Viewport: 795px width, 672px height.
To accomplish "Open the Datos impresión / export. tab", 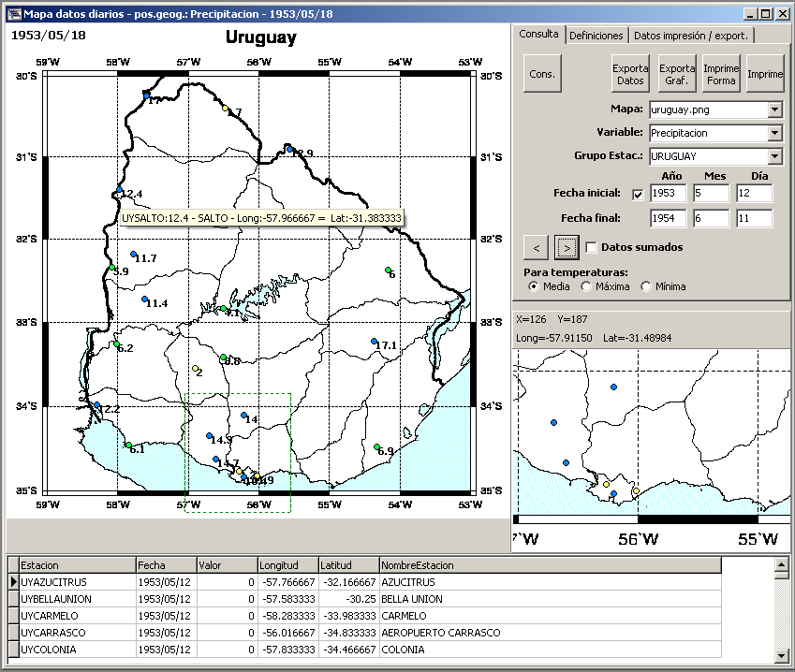I will [x=691, y=36].
